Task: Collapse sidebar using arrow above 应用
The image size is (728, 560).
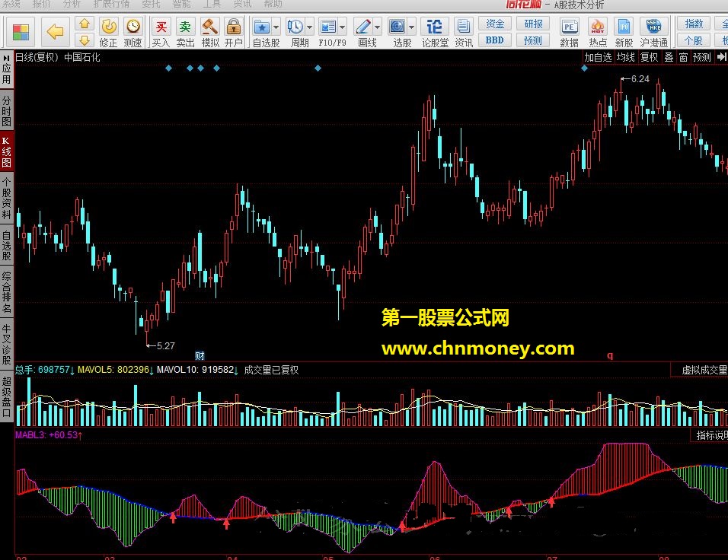Action: (6, 59)
